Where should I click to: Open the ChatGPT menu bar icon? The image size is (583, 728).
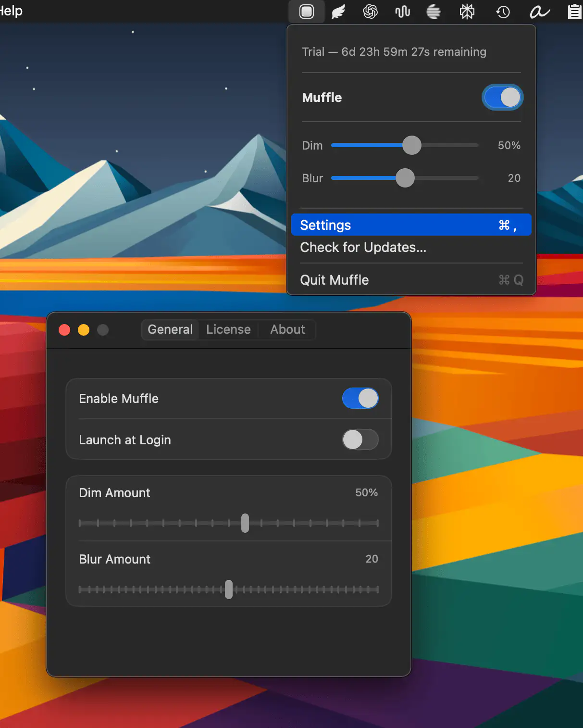click(x=370, y=12)
